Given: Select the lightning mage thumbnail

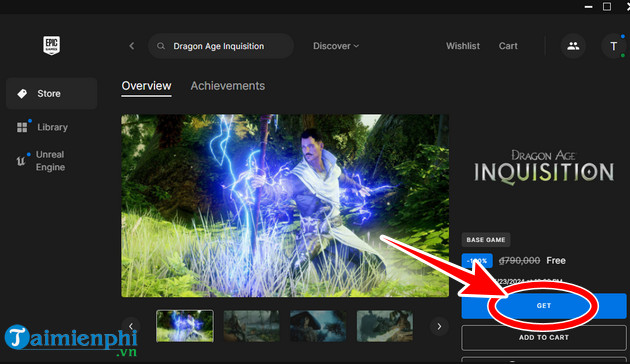Looking at the screenshot, I should coord(185,326).
